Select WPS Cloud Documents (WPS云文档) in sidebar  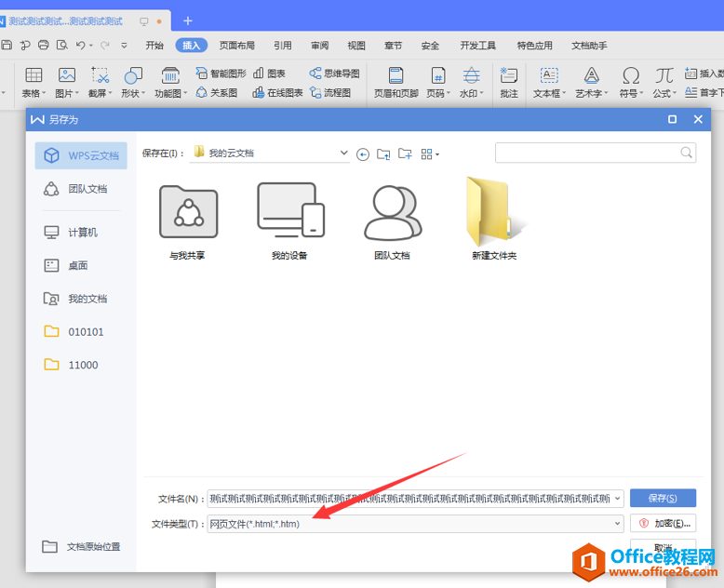tap(81, 155)
